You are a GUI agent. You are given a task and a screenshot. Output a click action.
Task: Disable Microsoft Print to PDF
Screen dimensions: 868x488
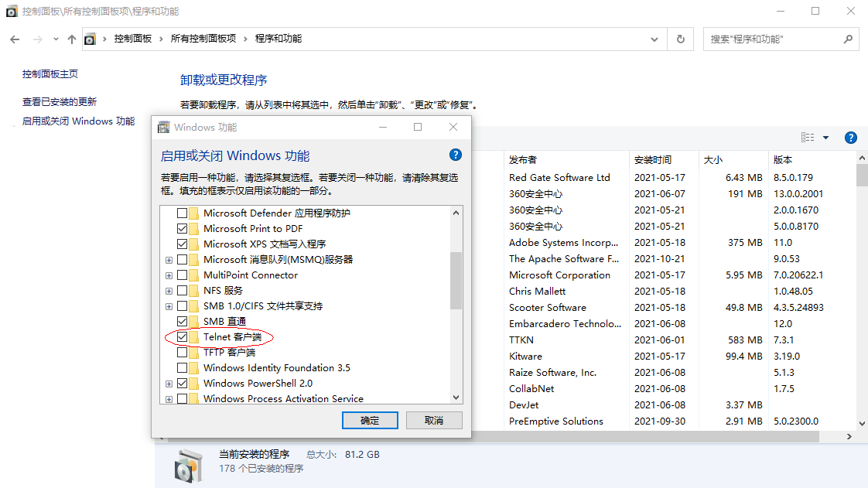coord(183,228)
